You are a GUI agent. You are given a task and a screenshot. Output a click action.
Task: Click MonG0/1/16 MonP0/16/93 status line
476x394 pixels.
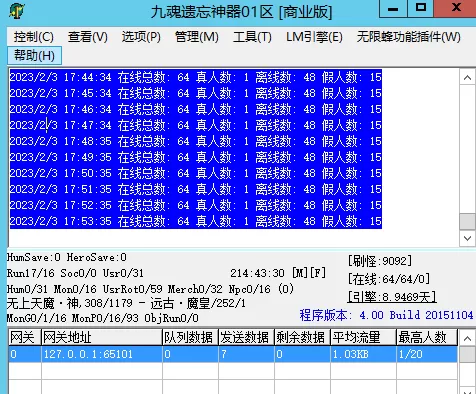[103, 318]
